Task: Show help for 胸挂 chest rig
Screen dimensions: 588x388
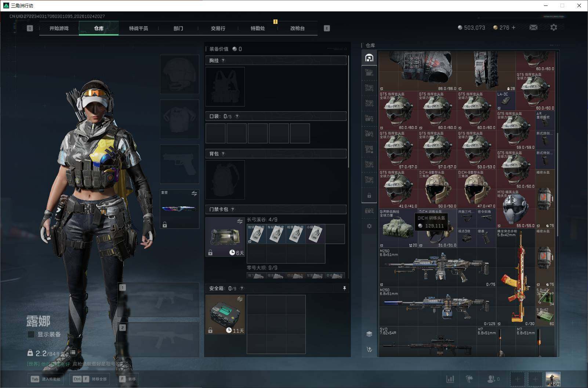Action: coord(223,61)
